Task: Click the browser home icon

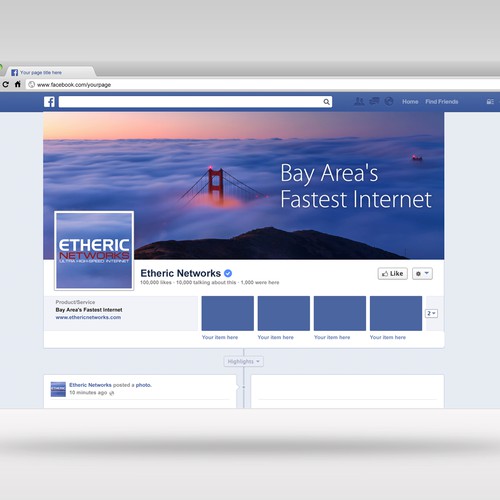Action: 18,84
